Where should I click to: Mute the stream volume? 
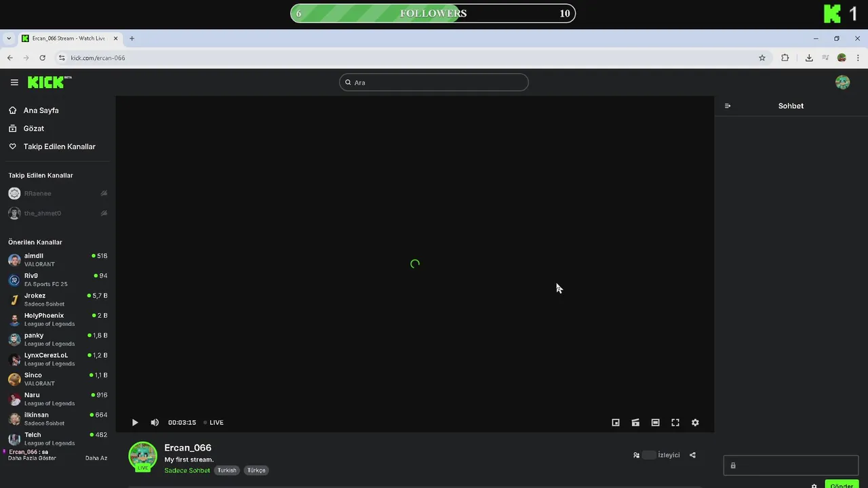click(x=155, y=422)
